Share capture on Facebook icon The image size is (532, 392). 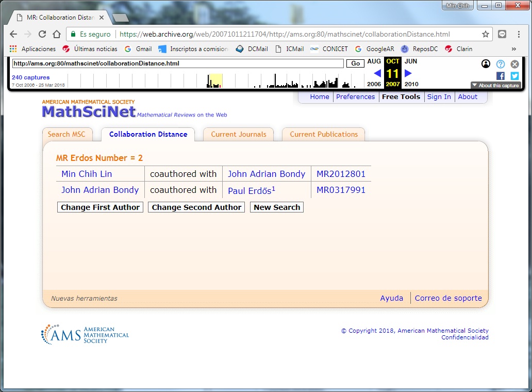point(501,76)
